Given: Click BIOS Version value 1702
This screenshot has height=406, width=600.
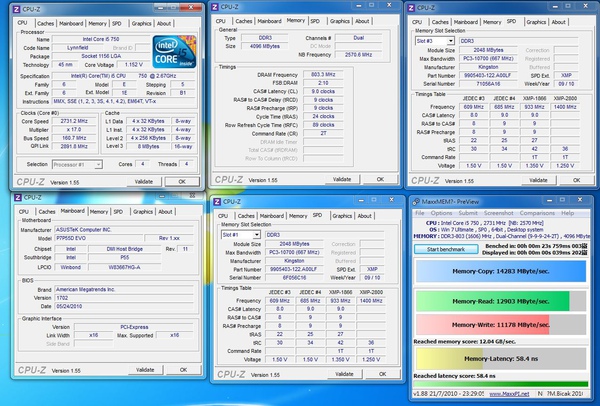Looking at the screenshot, I should [x=124, y=298].
